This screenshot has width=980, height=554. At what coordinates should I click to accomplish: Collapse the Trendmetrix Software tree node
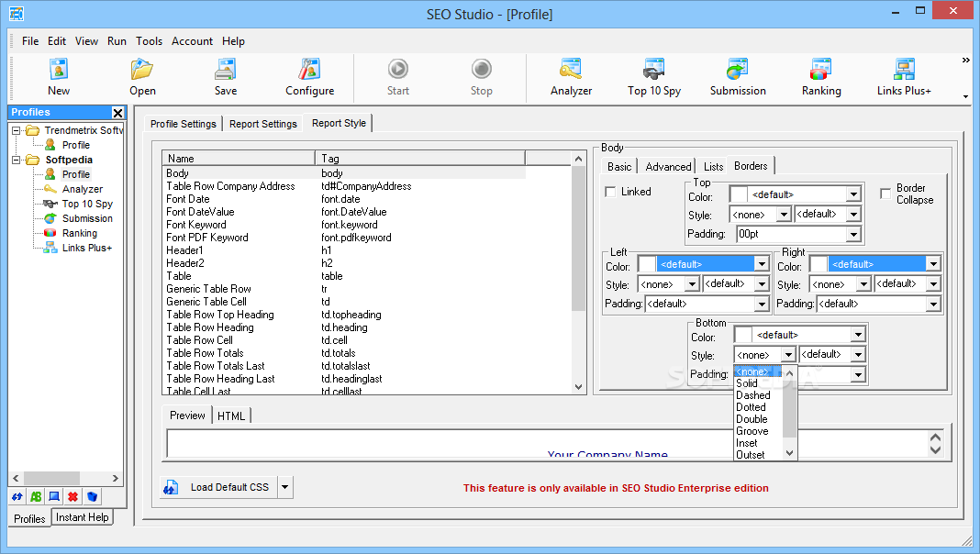point(17,130)
